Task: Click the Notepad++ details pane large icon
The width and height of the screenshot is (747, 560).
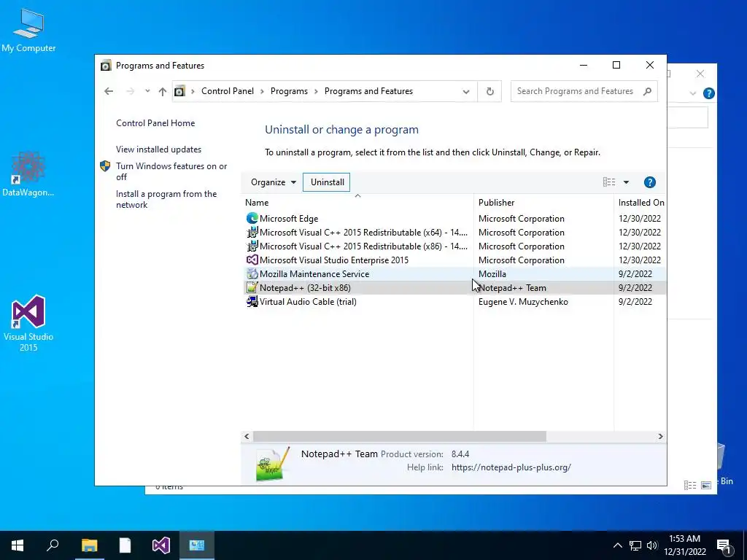Action: point(273,464)
